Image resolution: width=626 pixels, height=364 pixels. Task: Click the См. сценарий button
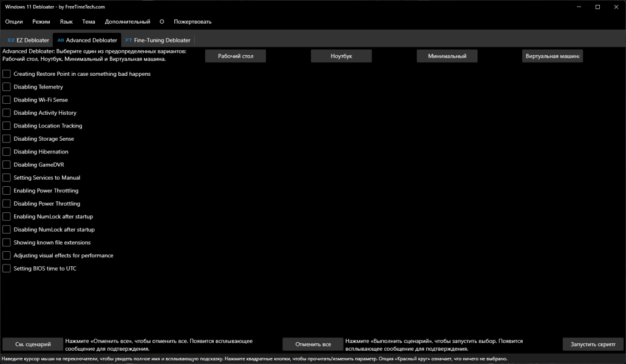[33, 344]
